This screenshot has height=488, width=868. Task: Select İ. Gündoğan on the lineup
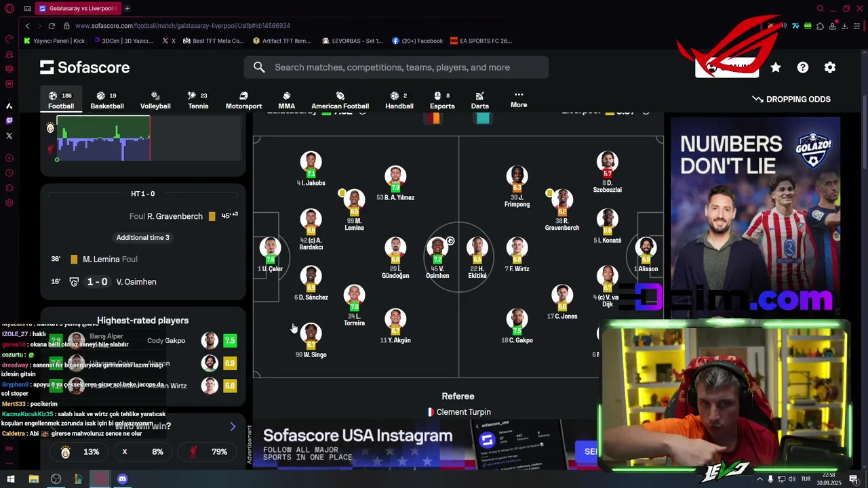395,258
